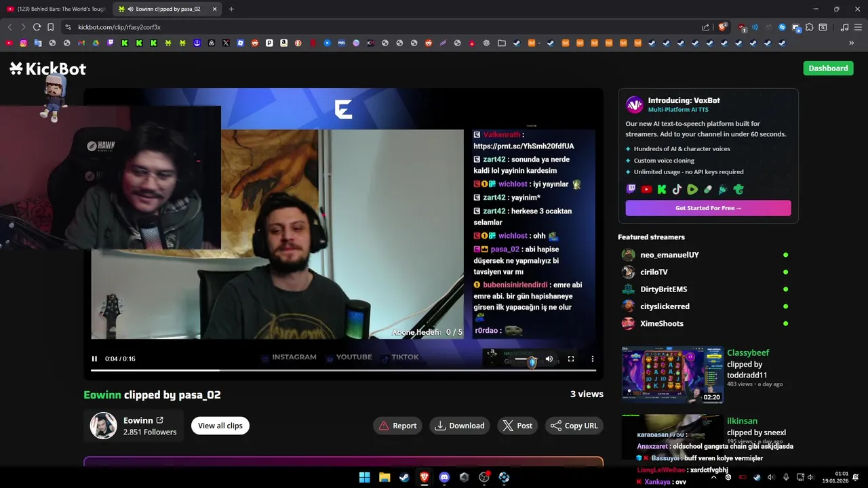The image size is (868, 488).
Task: Enter fullscreen mode on video player
Action: tap(571, 359)
